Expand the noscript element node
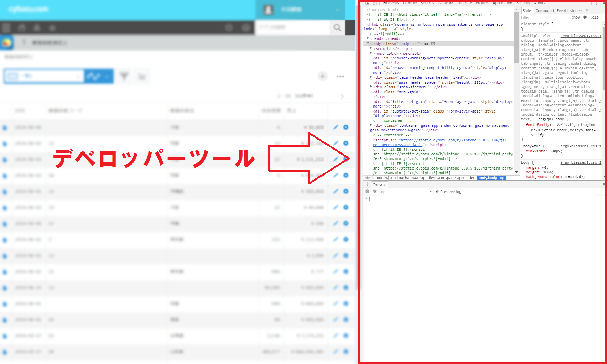Viewport: 608px width, 364px height. pos(371,53)
